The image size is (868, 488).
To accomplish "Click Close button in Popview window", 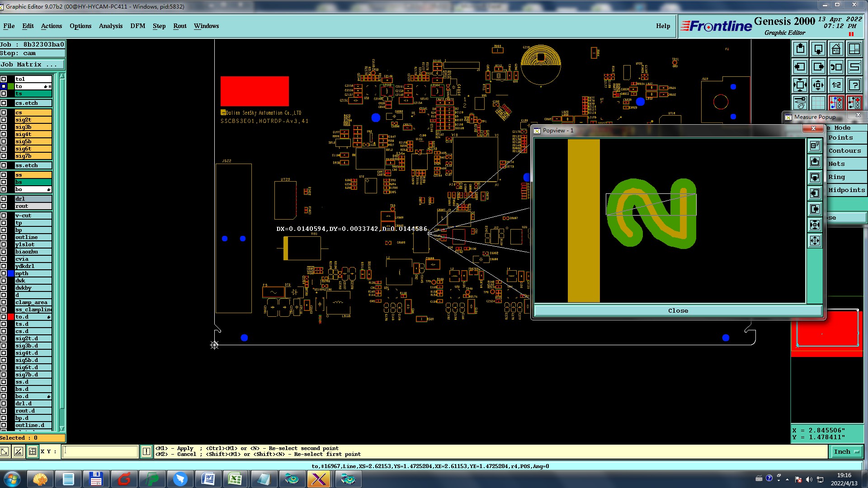I will pyautogui.click(x=678, y=310).
